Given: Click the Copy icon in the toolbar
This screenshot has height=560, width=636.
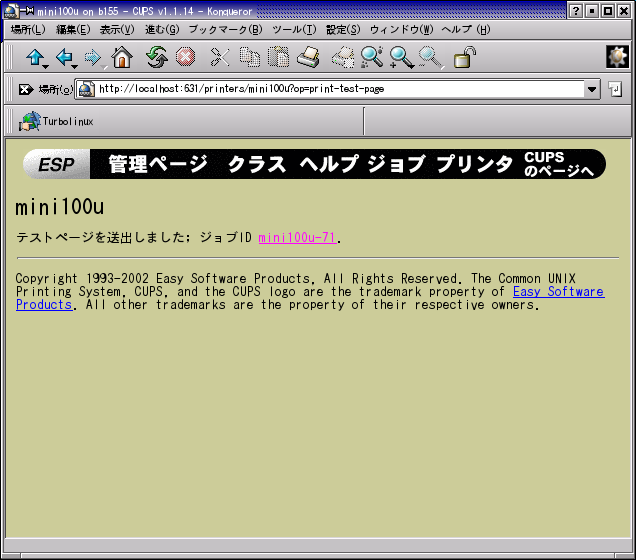Looking at the screenshot, I should (249, 57).
